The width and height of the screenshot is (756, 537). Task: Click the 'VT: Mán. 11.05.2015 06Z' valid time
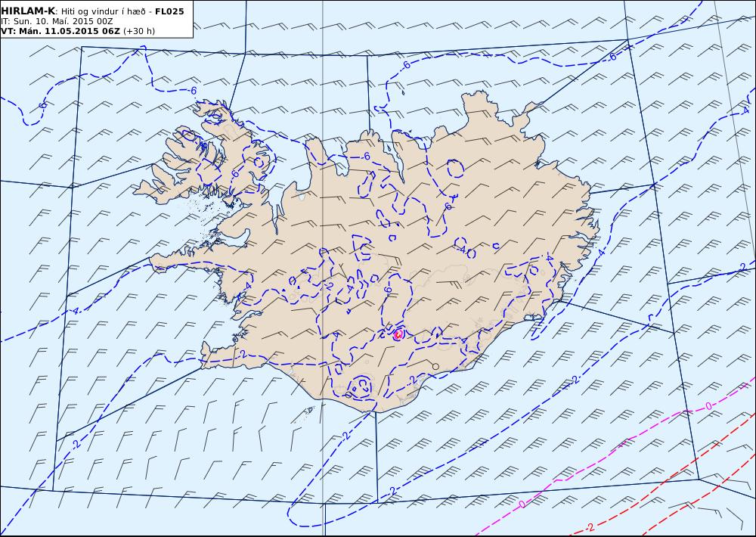click(60, 31)
